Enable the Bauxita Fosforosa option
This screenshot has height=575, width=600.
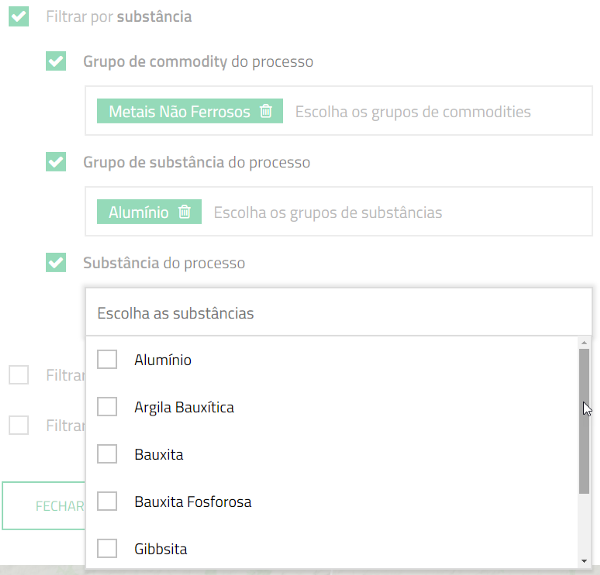point(107,501)
